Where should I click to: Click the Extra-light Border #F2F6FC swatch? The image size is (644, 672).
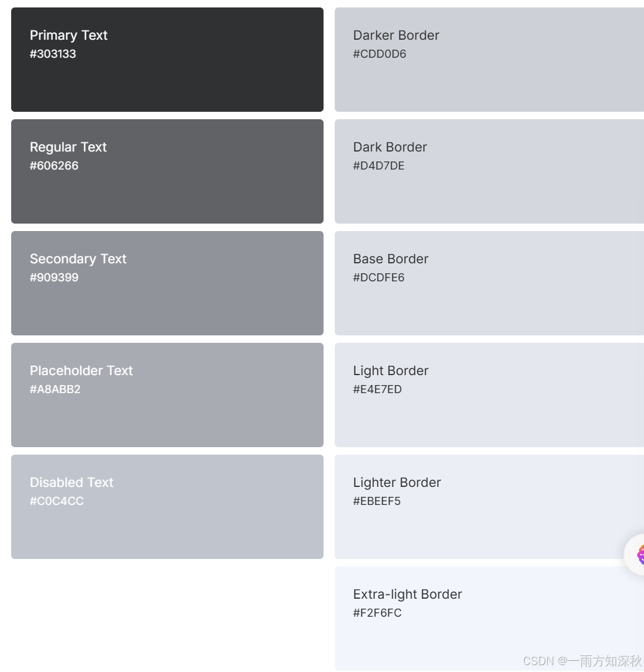pyautogui.click(x=489, y=619)
